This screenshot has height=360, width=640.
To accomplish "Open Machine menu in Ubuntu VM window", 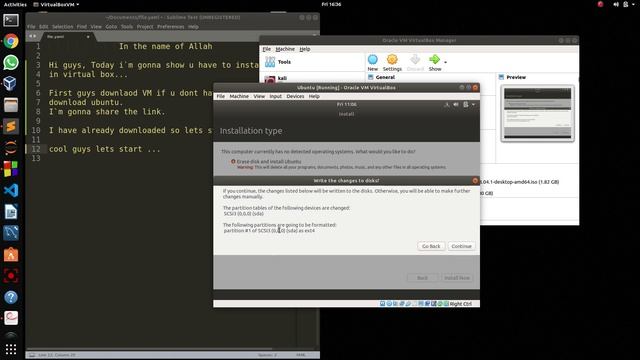I will point(239,96).
